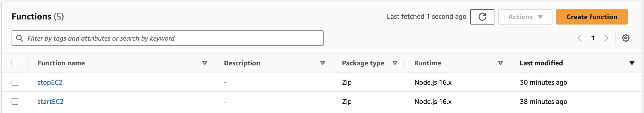This screenshot has width=644, height=113.
Task: Sort by Description column arrow
Action: click(x=322, y=63)
